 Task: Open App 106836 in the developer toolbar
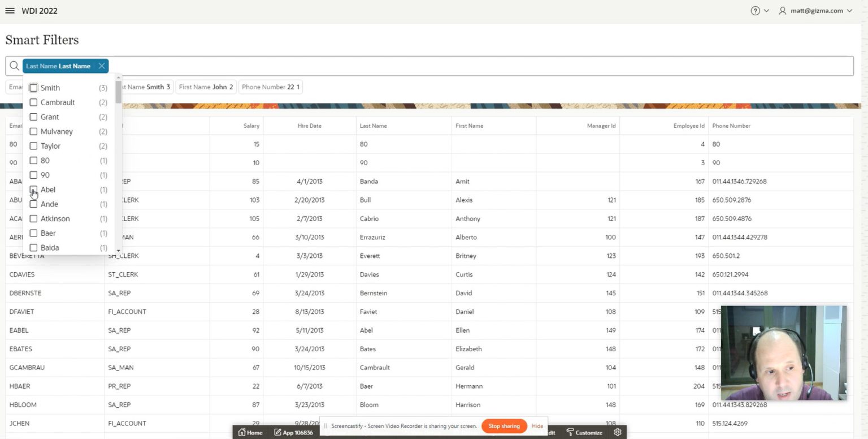coord(293,432)
